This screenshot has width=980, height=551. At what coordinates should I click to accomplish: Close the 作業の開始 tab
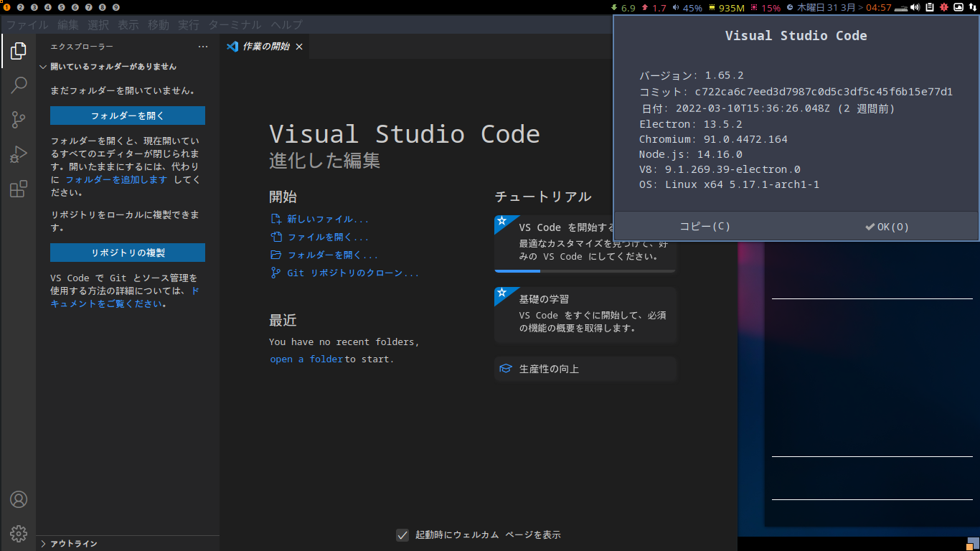pos(299,47)
